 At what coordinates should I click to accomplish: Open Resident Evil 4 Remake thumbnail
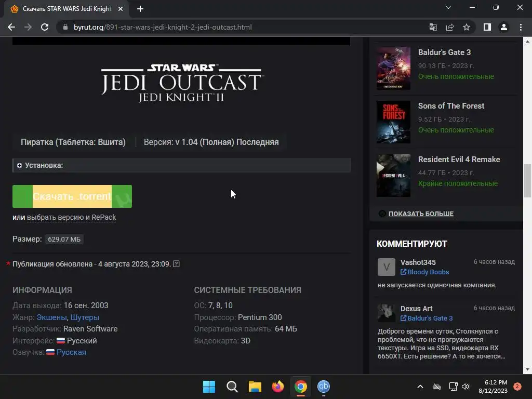click(394, 176)
